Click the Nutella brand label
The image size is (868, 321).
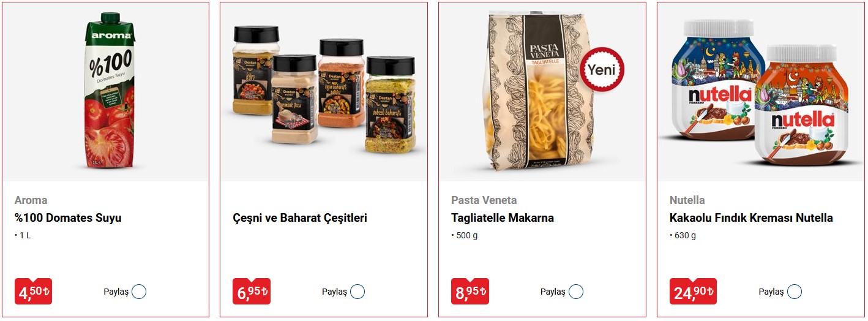(x=687, y=200)
